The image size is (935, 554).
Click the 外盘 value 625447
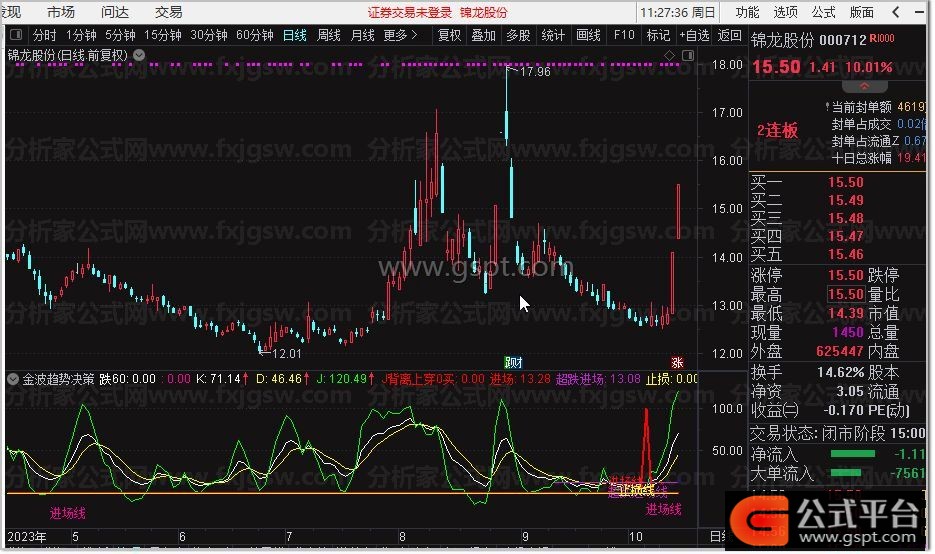(x=840, y=351)
